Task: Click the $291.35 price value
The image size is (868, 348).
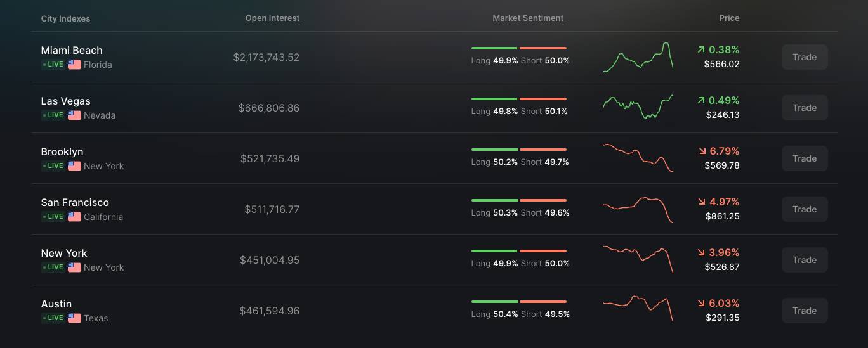Action: 723,318
